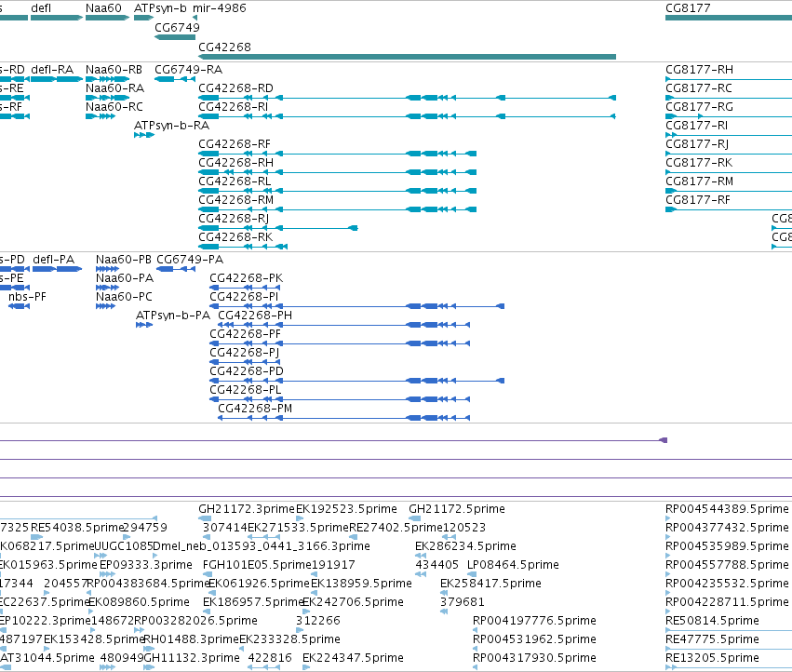
Task: Select transcript CG8177-RI
Action: pyautogui.click(x=729, y=135)
